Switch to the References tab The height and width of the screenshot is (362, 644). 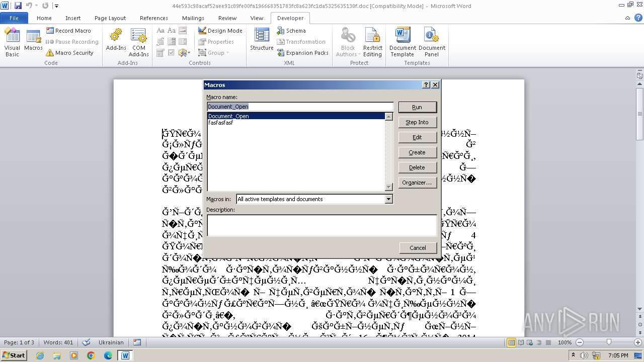(154, 18)
